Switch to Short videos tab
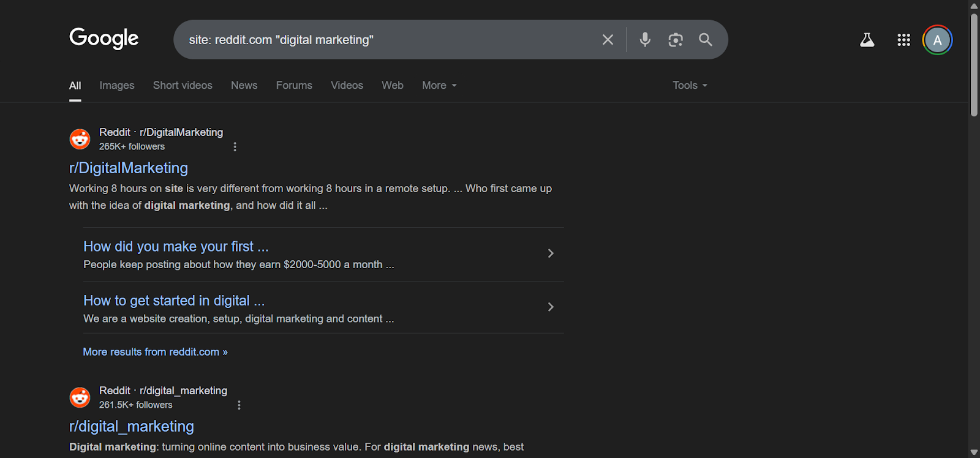980x458 pixels. coord(183,86)
